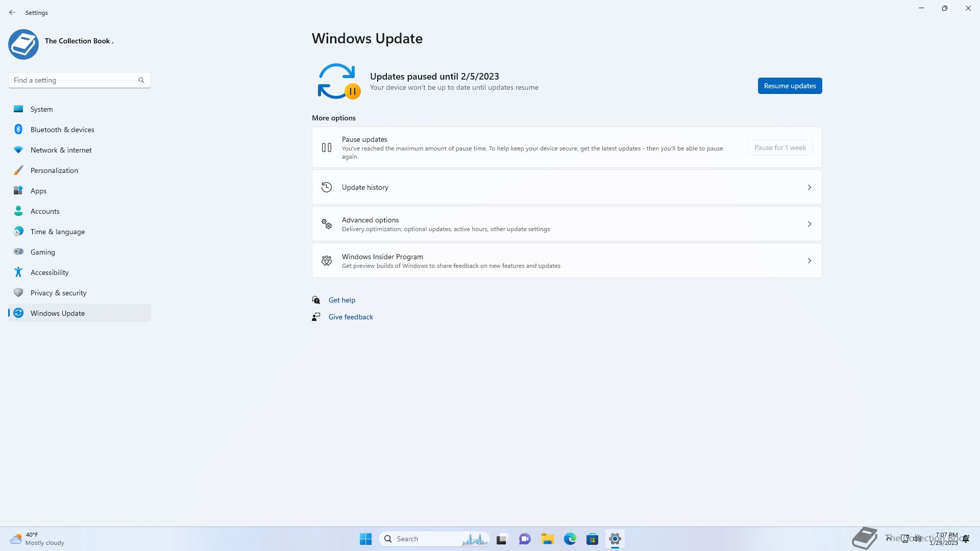Select Windows Update in sidebar

point(80,313)
